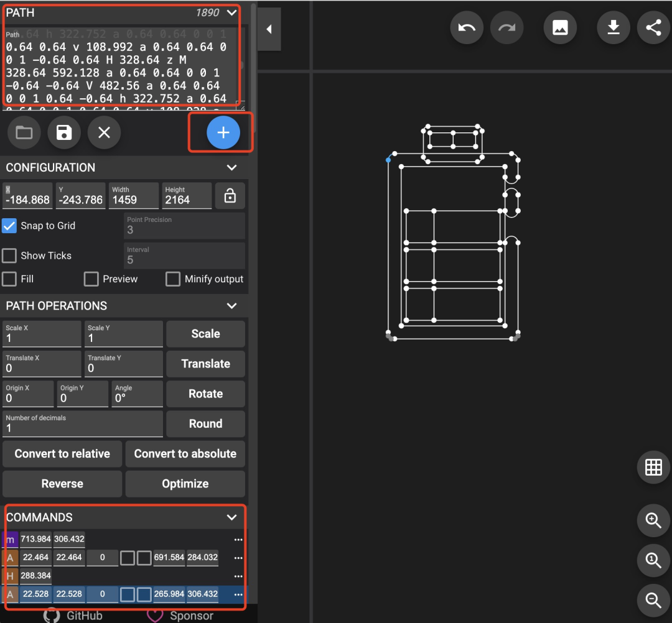Reverse the path direction
This screenshot has height=623, width=672.
coord(62,484)
